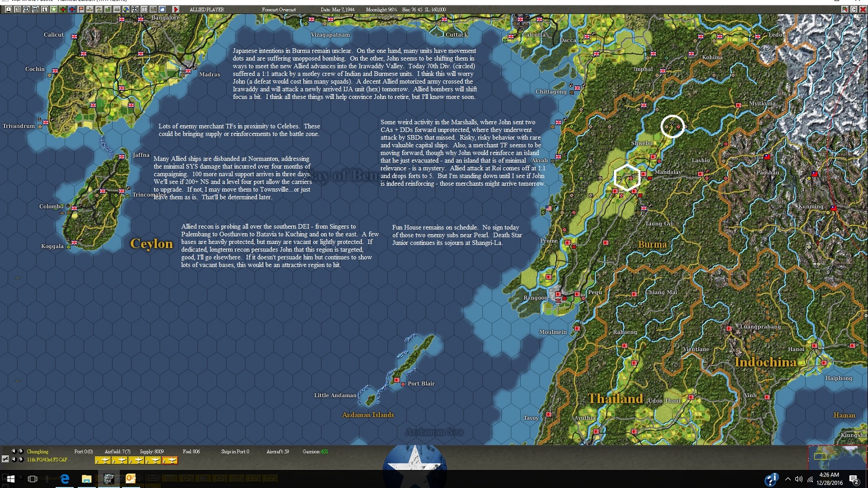Image resolution: width=868 pixels, height=488 pixels.
Task: Open File Explorer from the taskbar
Action: click(87, 479)
